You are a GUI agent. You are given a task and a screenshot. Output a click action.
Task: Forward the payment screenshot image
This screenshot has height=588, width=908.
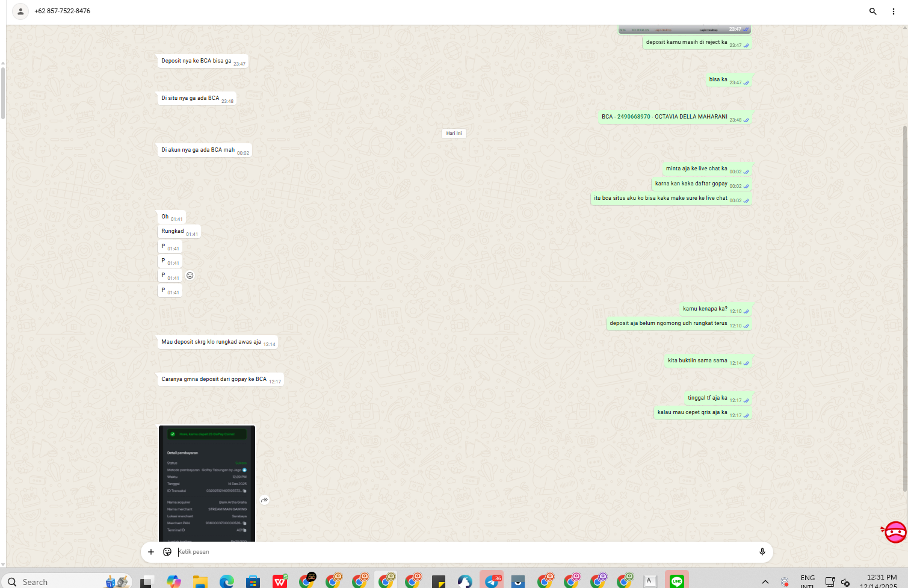click(264, 500)
